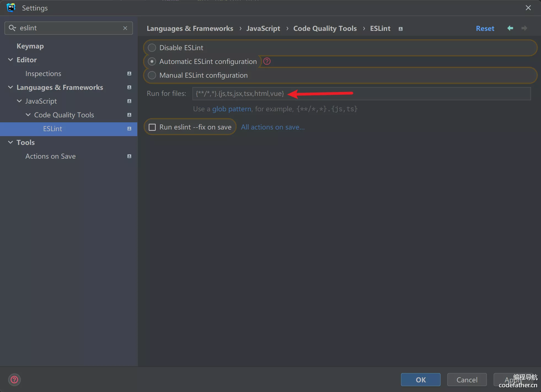
Task: Open Actions on Save settings
Action: click(50, 156)
